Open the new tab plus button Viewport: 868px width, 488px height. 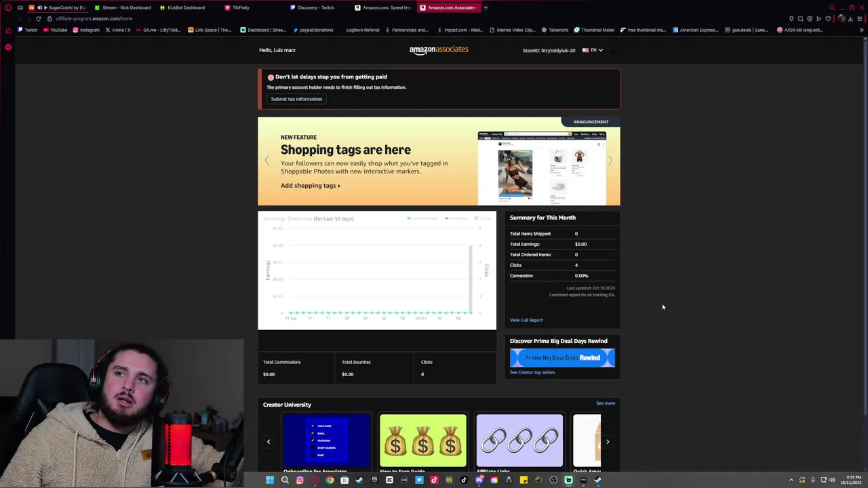(x=486, y=7)
